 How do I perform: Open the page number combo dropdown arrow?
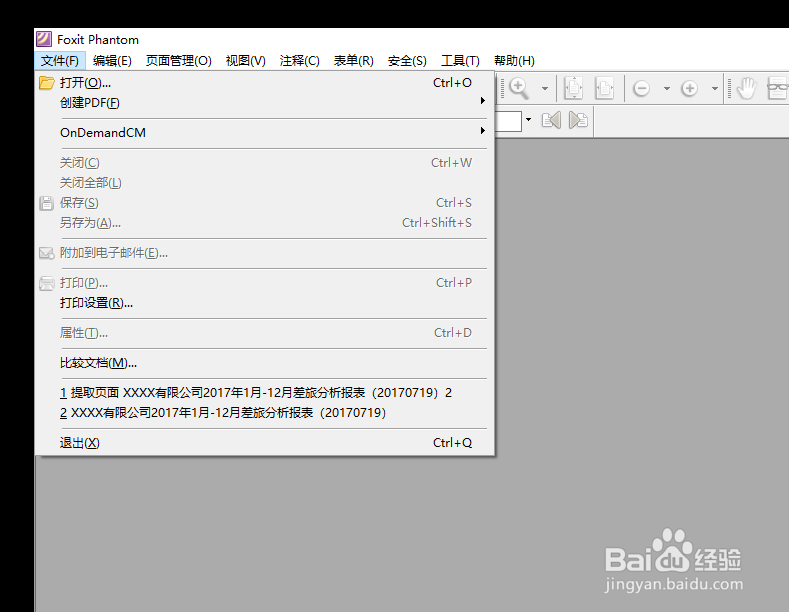528,120
